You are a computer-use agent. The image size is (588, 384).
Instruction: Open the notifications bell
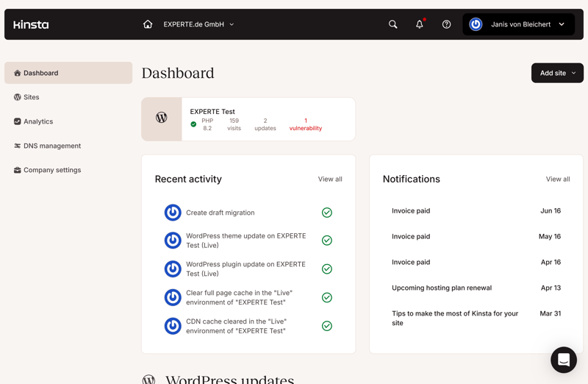[x=420, y=24]
